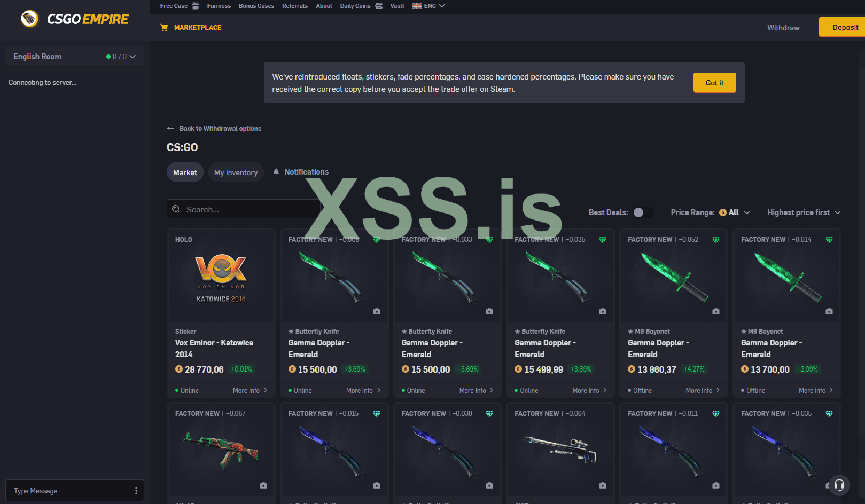The image size is (865, 504).
Task: Go back to Withdrawal options
Action: pos(214,129)
